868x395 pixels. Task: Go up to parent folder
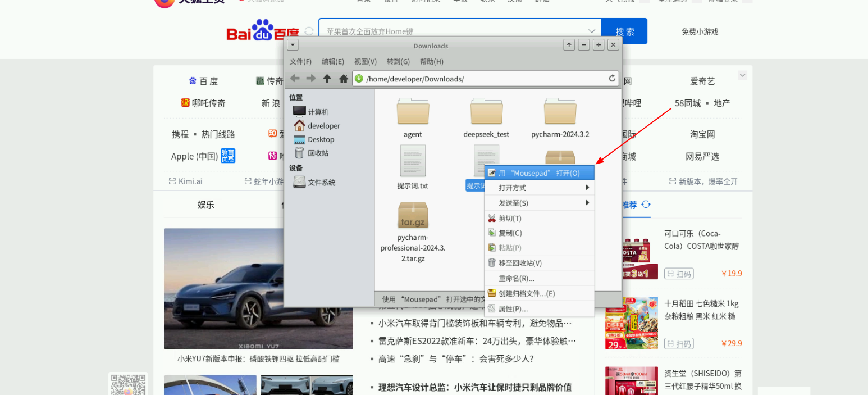[327, 79]
